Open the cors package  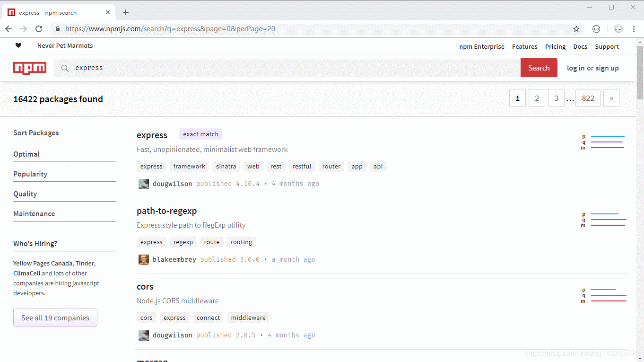145,286
